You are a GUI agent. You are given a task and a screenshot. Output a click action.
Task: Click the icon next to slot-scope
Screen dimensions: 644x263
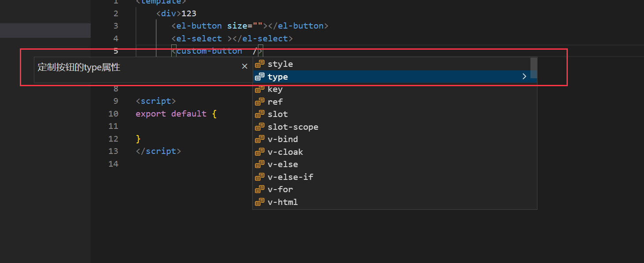click(x=260, y=127)
